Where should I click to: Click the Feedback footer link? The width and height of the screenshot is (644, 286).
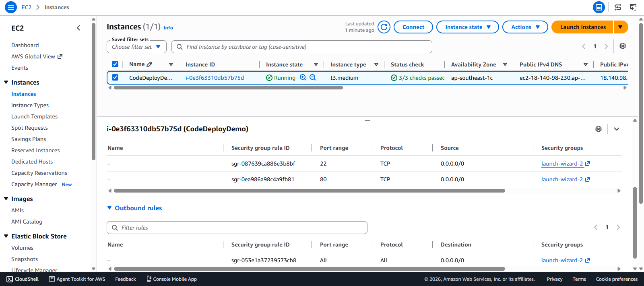(126, 279)
